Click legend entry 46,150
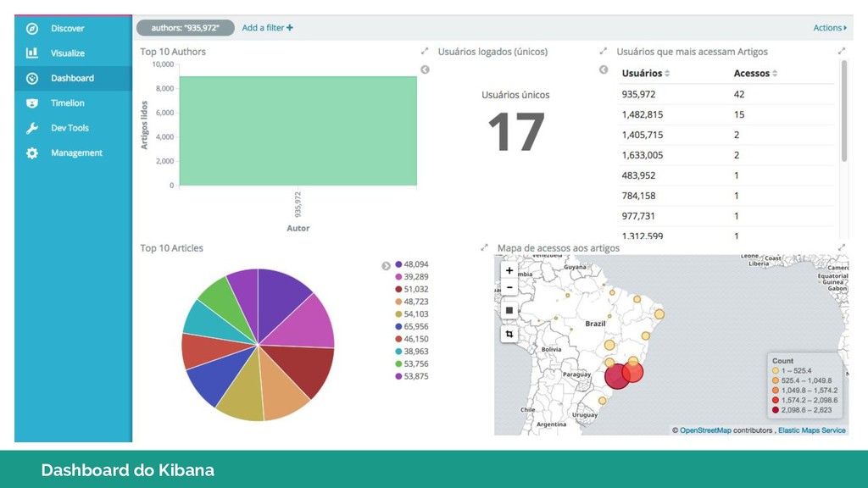 [x=411, y=339]
